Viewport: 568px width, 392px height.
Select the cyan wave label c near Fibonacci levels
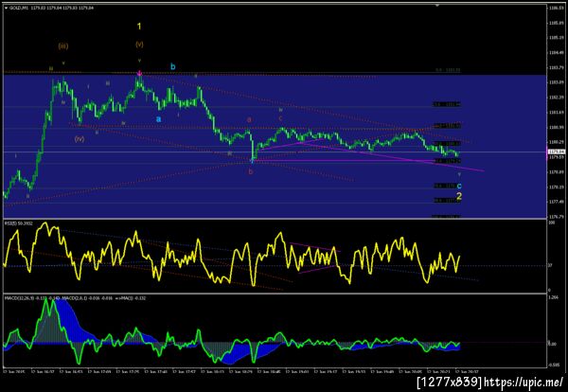click(459, 186)
